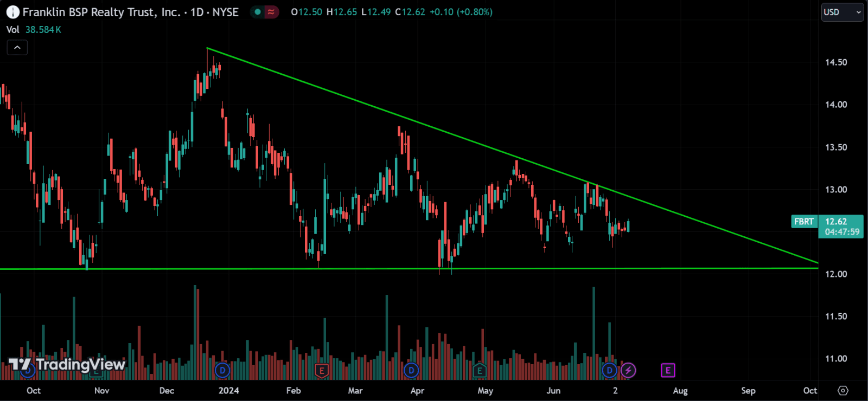868x401 pixels.
Task: Collapse the indicator legend with chevron button
Action: pos(17,48)
